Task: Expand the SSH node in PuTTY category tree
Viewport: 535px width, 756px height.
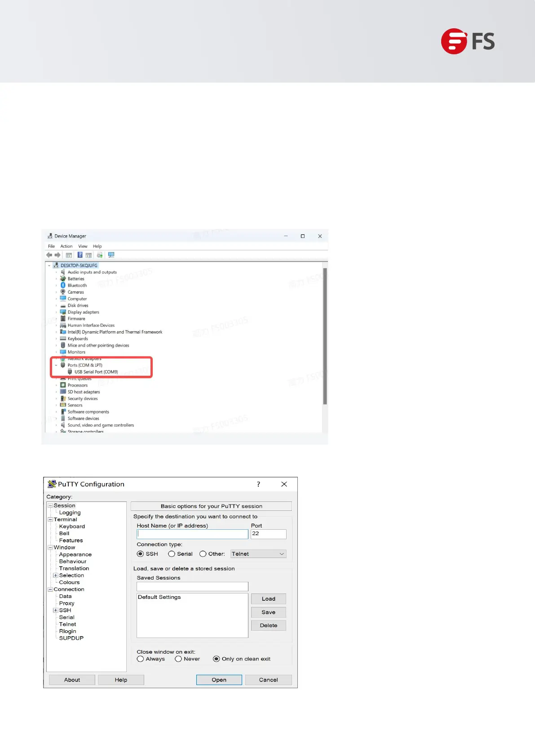Action: 55,611
